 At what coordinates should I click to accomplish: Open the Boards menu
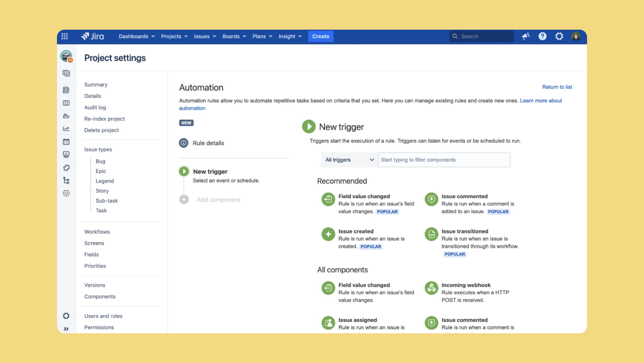click(x=234, y=36)
